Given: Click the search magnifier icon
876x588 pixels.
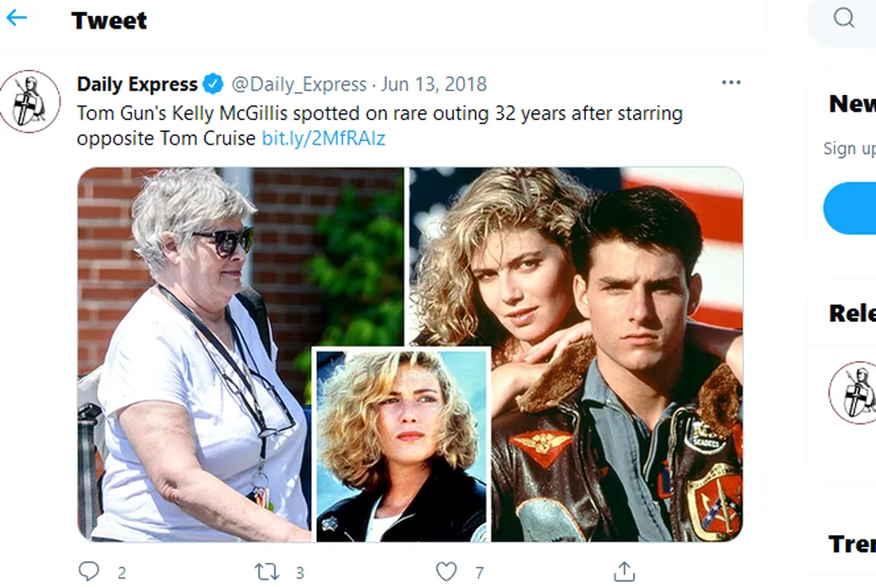Looking at the screenshot, I should pyautogui.click(x=843, y=18).
